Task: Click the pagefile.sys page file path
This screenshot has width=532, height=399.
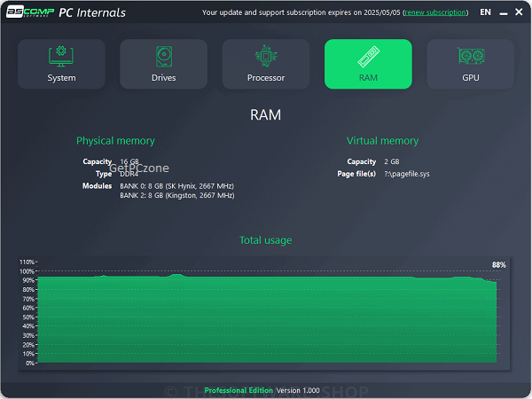Action: coord(408,174)
